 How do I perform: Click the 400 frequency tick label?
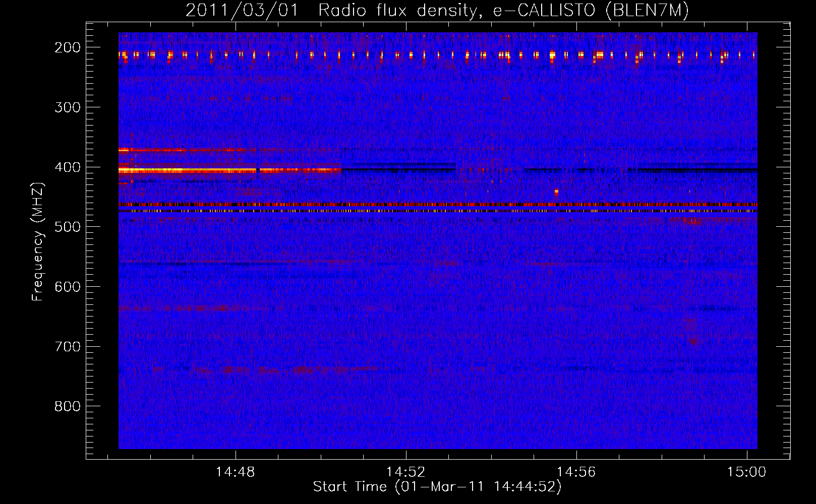(68, 167)
